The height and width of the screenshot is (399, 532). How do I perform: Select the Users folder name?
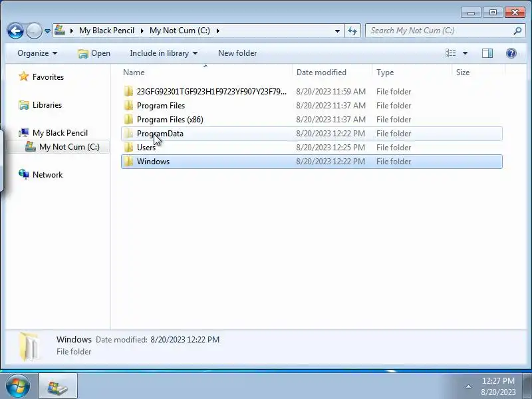point(146,147)
